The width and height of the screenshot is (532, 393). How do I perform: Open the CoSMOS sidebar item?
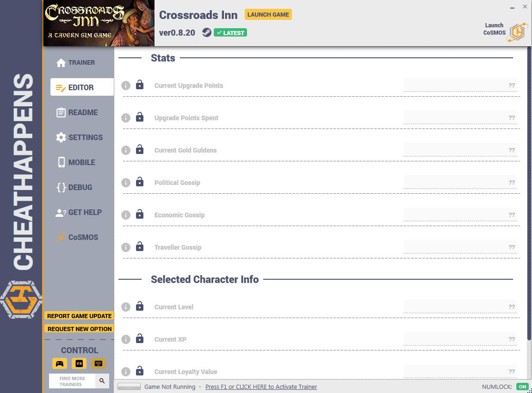pos(77,237)
